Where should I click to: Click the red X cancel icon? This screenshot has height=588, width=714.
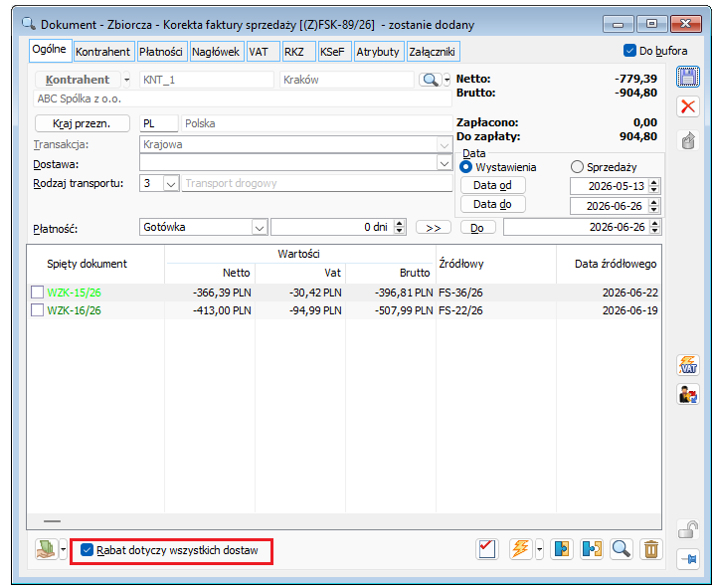coord(687,106)
